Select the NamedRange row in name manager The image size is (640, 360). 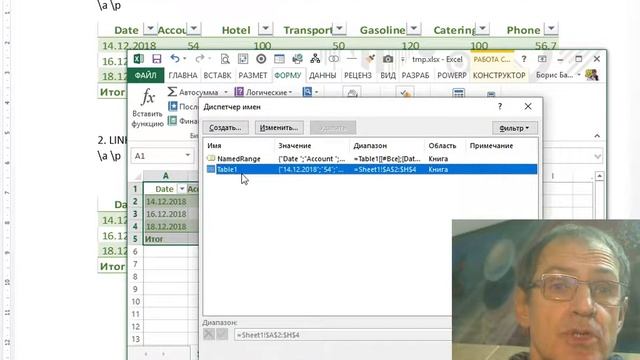click(x=371, y=159)
